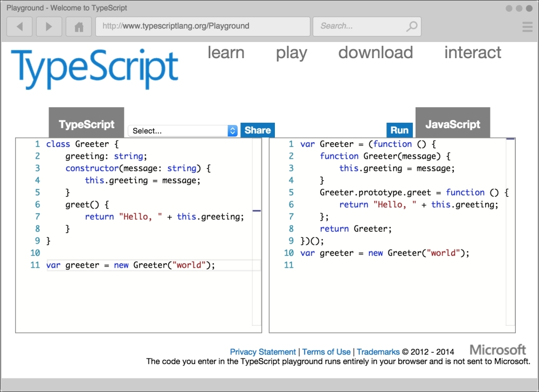
Task: Open the Terms of Use link
Action: coord(326,352)
